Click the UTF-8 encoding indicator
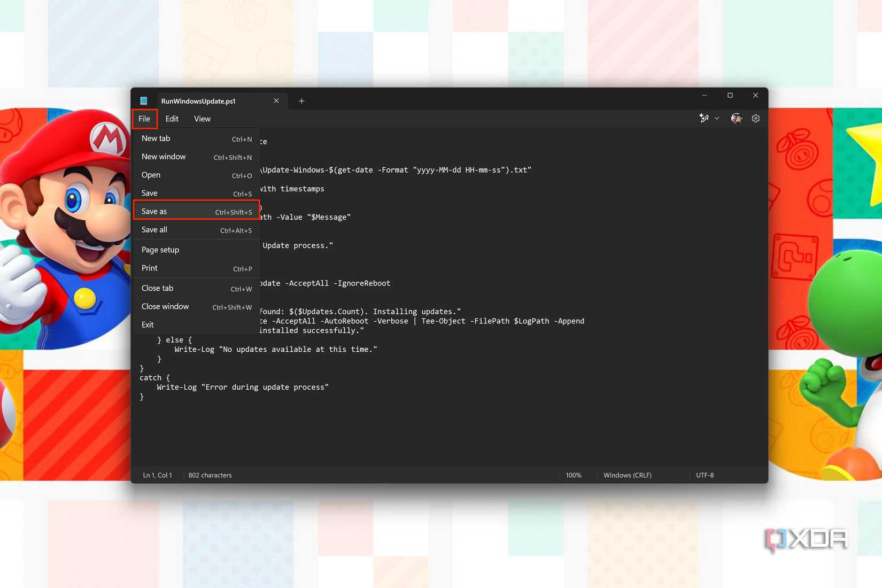The image size is (882, 588). pos(705,475)
